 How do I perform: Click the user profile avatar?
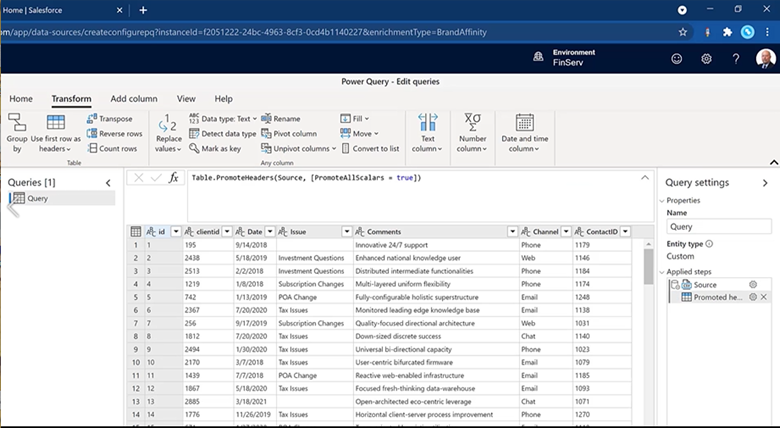tap(766, 59)
